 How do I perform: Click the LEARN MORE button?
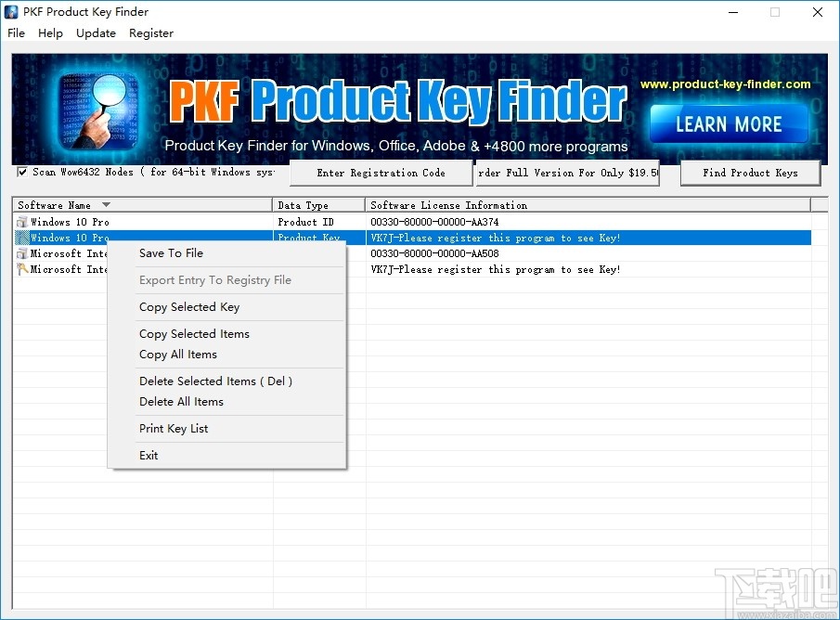pyautogui.click(x=728, y=123)
